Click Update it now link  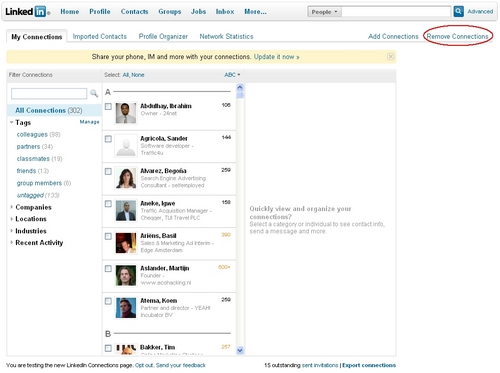pos(276,57)
